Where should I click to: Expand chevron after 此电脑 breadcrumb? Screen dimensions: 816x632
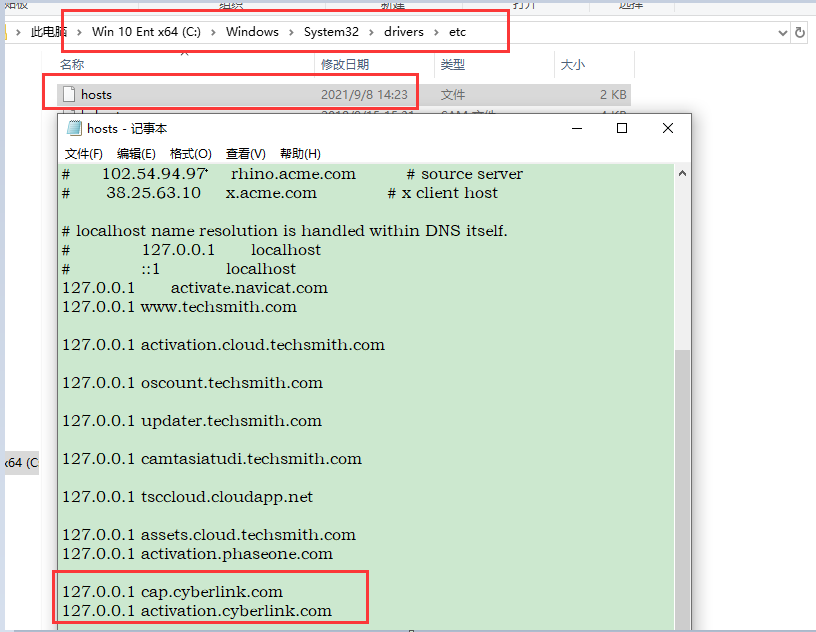pyautogui.click(x=79, y=32)
